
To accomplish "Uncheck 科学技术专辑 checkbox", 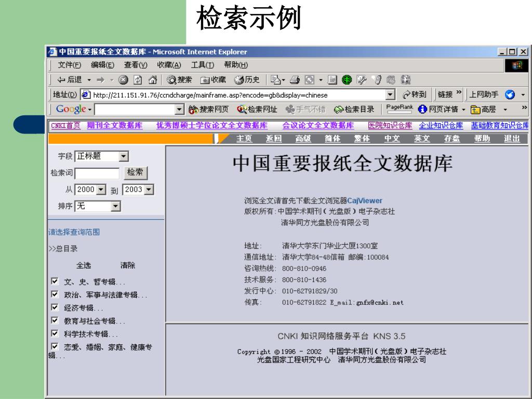I will point(54,333).
